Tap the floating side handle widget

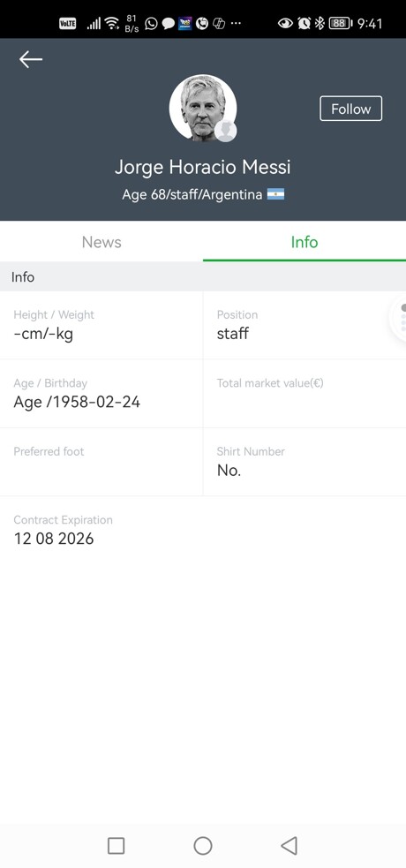pyautogui.click(x=399, y=318)
